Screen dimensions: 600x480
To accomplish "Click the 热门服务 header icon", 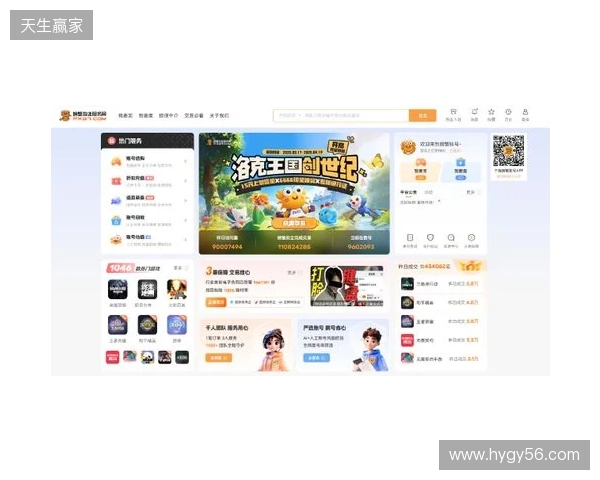I will [111, 141].
